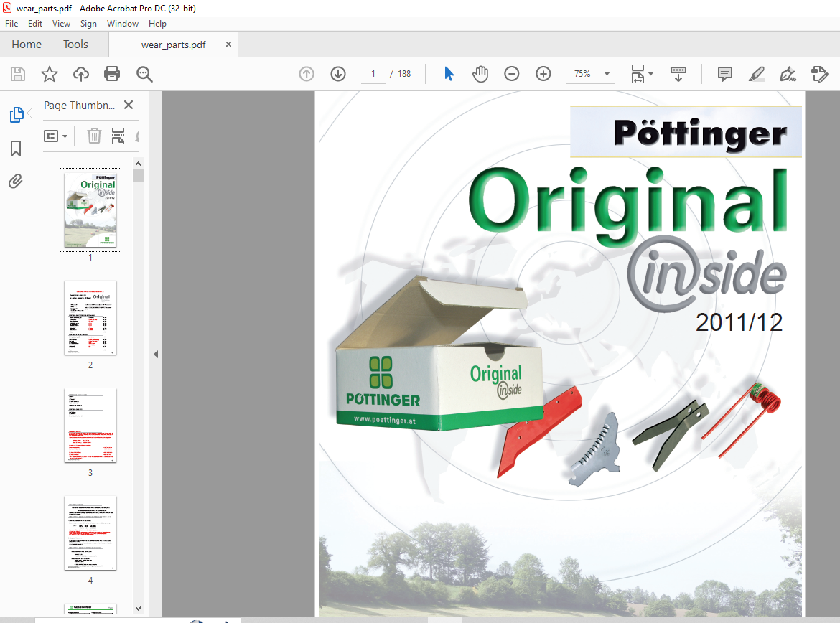The image size is (840, 623).
Task: Open Page Thumbnails sidebar icon
Action: [x=17, y=115]
